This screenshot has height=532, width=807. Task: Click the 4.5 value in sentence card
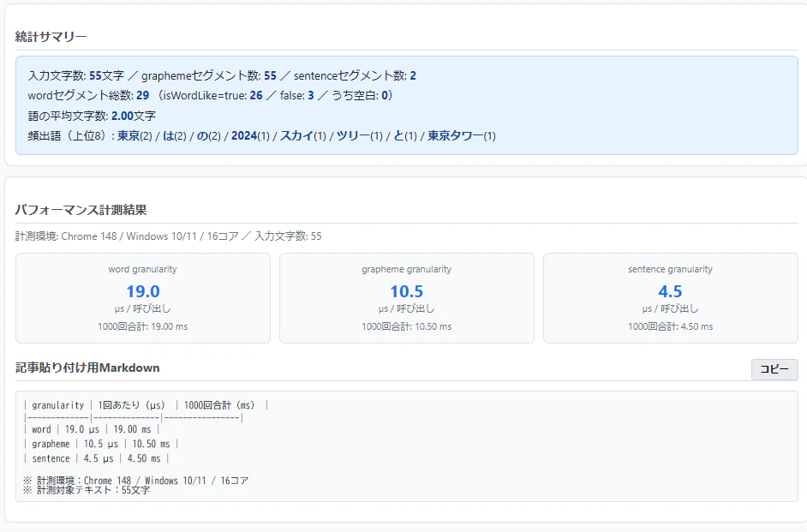click(x=670, y=291)
